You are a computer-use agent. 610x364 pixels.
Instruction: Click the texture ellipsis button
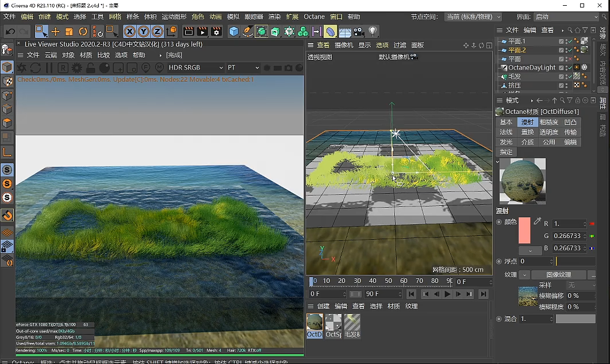click(593, 275)
